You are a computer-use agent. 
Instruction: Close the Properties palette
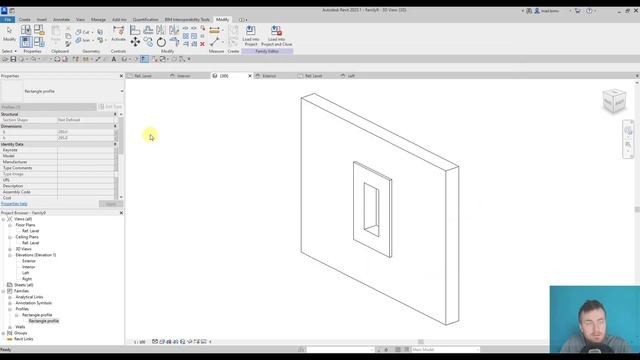121,76
